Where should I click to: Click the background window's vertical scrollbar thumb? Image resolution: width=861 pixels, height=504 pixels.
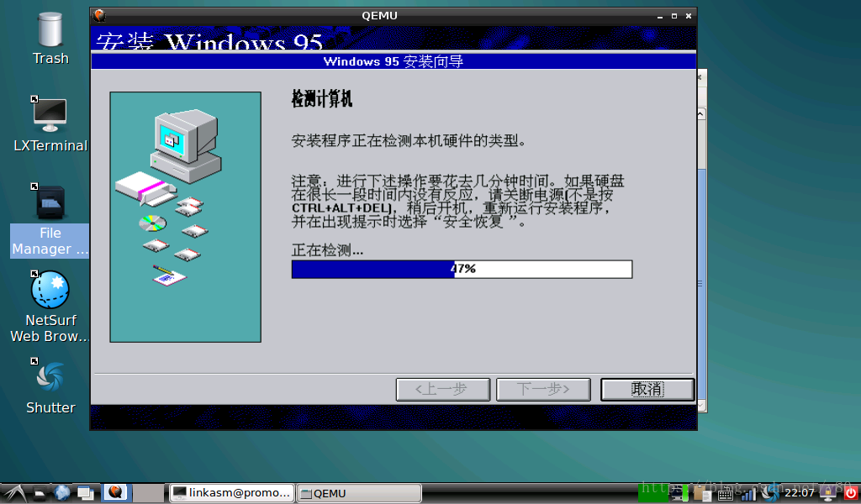tap(701, 284)
